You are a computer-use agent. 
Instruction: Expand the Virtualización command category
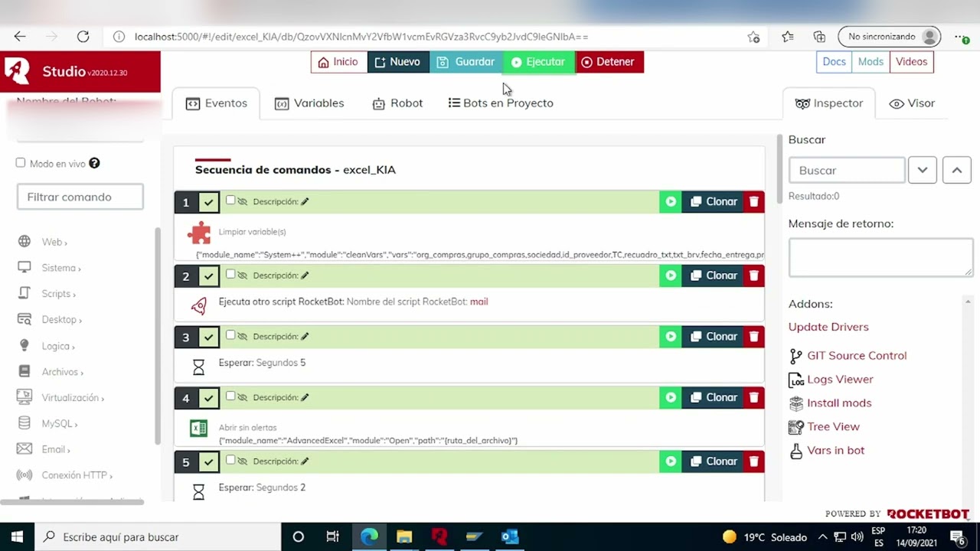73,398
